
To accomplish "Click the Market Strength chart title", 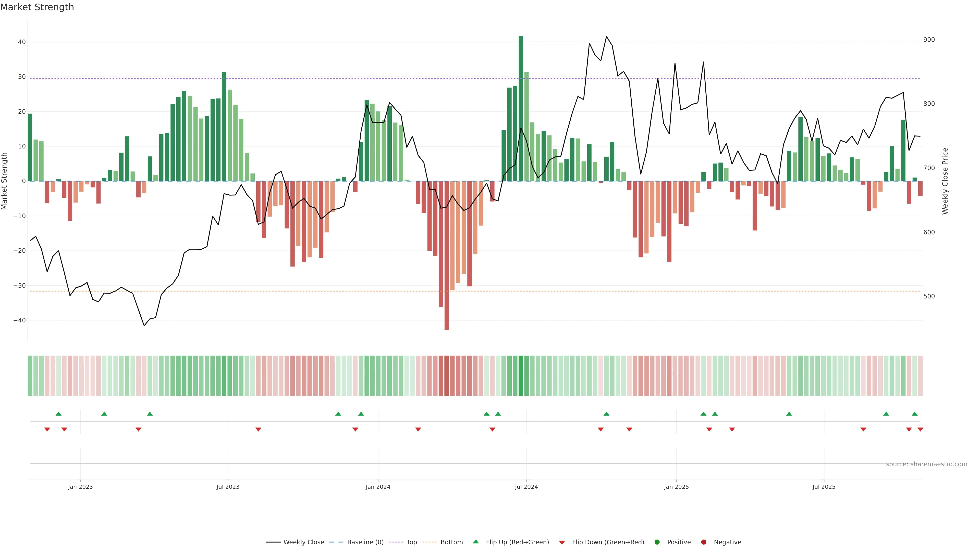I will tap(37, 7).
